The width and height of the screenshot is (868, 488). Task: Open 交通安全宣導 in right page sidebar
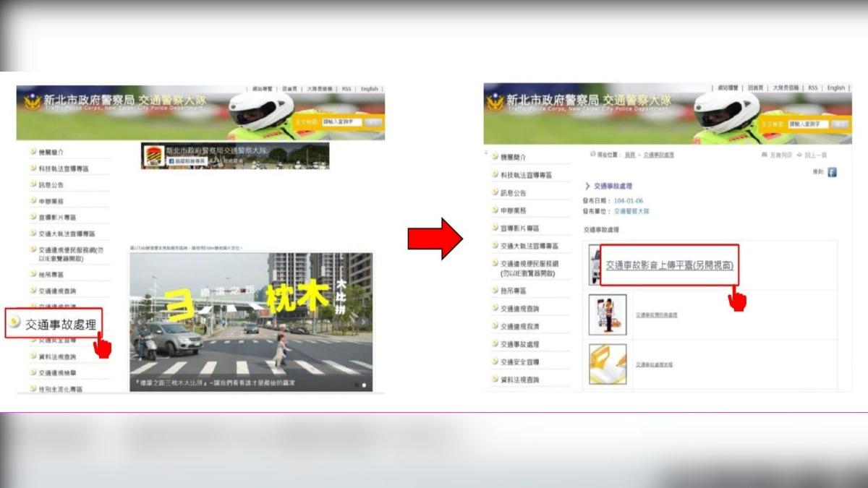(519, 361)
